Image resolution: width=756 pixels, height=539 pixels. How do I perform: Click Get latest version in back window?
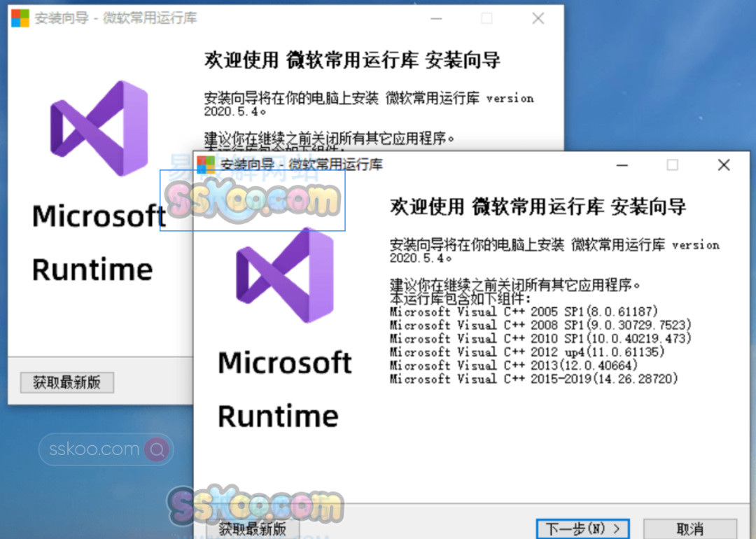pyautogui.click(x=67, y=382)
